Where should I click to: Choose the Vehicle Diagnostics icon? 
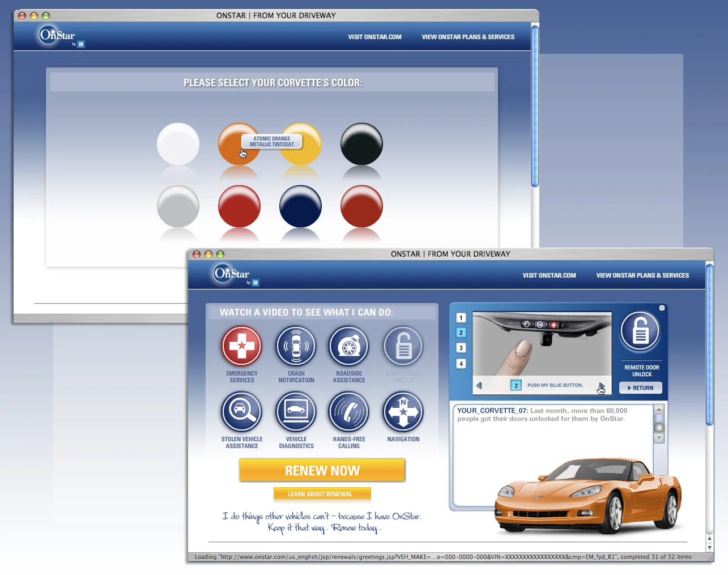coord(296,411)
